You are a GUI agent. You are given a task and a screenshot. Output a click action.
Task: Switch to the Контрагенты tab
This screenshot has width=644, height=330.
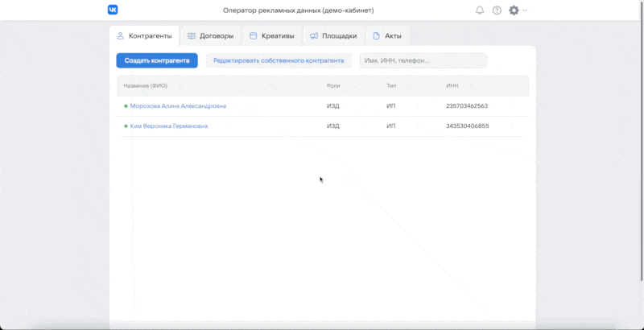click(x=144, y=35)
